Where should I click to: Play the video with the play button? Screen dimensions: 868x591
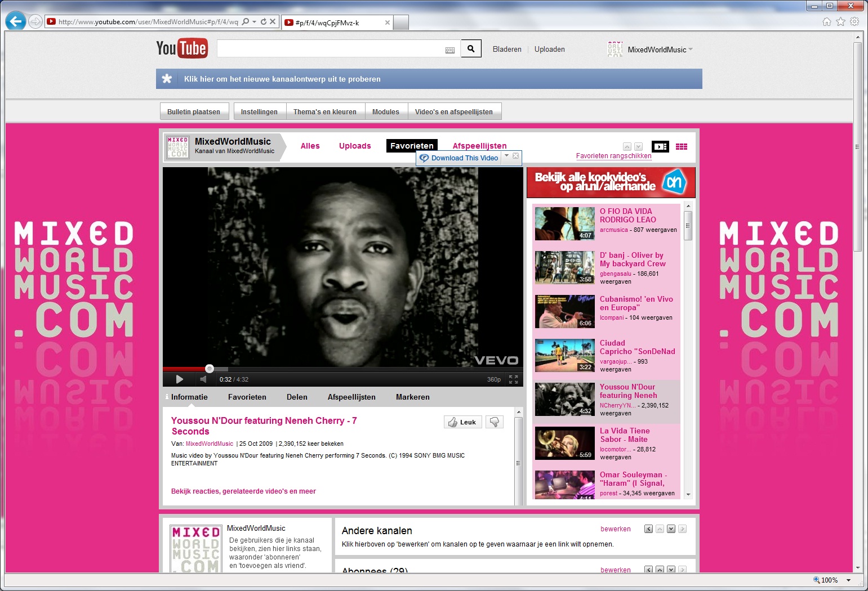pos(179,379)
